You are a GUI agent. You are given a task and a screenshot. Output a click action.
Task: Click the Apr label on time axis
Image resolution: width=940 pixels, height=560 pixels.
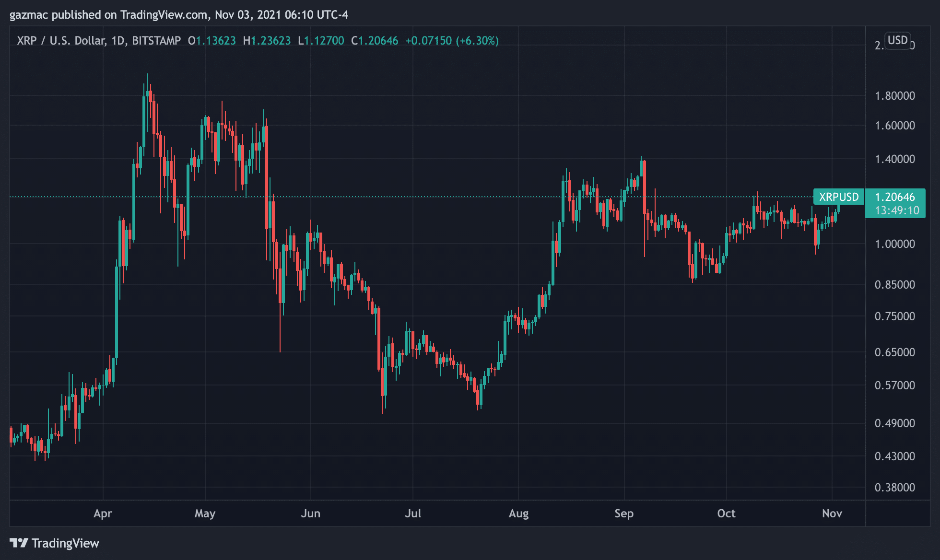[x=103, y=513]
